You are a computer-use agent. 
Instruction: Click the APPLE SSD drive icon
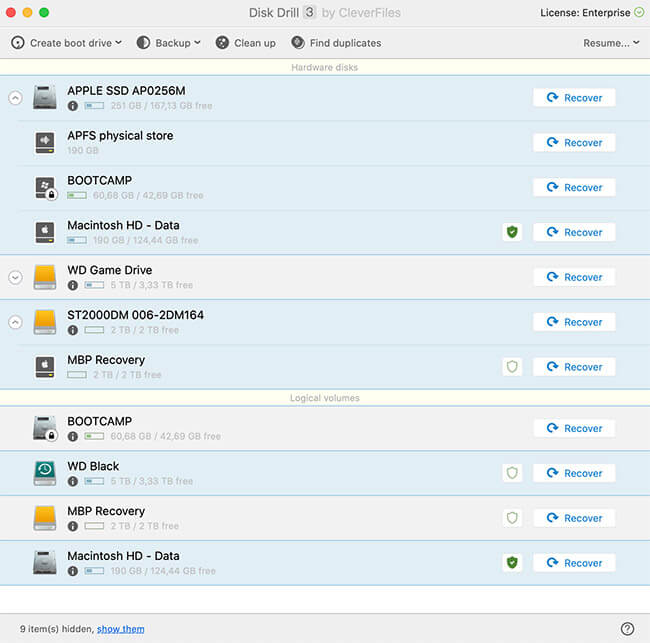(x=45, y=97)
